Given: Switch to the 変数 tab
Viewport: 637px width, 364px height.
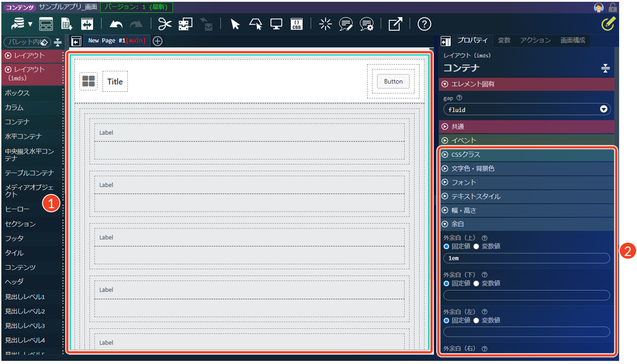Looking at the screenshot, I should (x=504, y=40).
